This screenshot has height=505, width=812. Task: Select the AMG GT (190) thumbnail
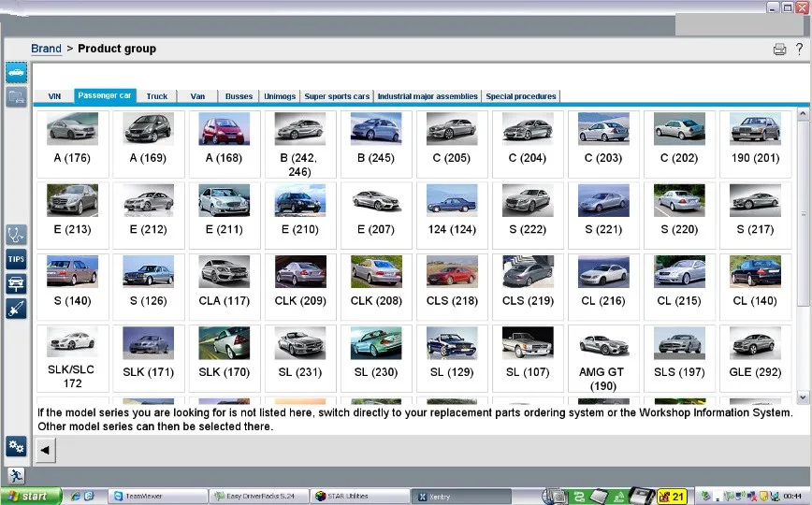tap(603, 358)
